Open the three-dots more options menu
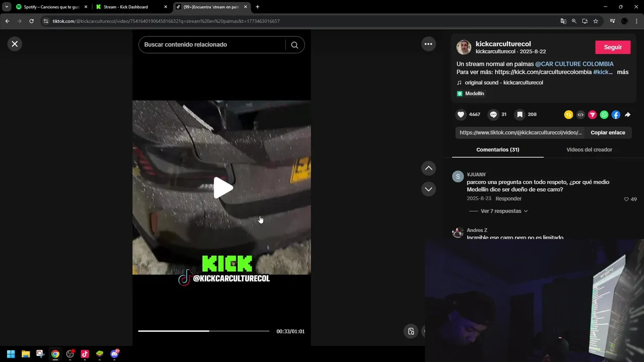 pos(428,44)
